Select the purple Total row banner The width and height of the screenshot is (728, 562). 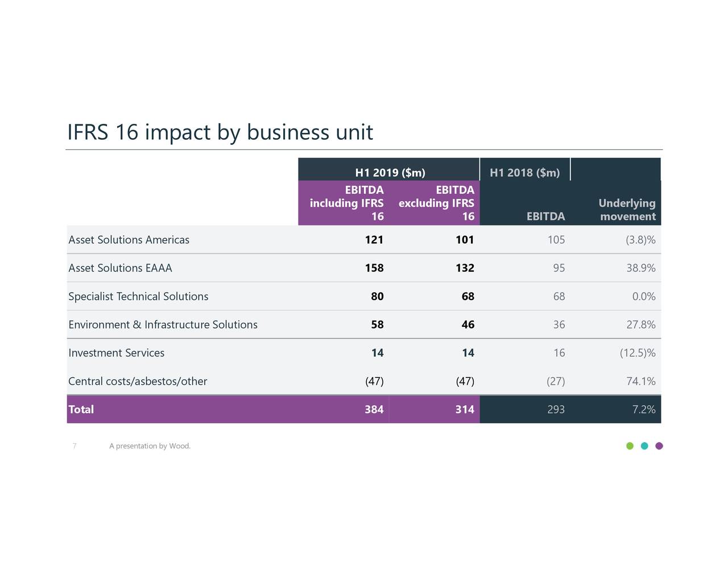point(227,409)
